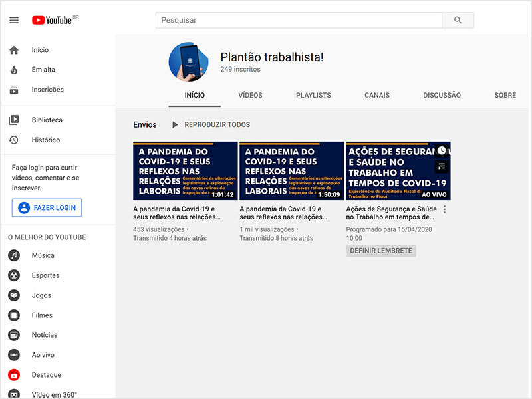Open the SOBRE tab
This screenshot has width=532, height=399.
click(x=505, y=95)
